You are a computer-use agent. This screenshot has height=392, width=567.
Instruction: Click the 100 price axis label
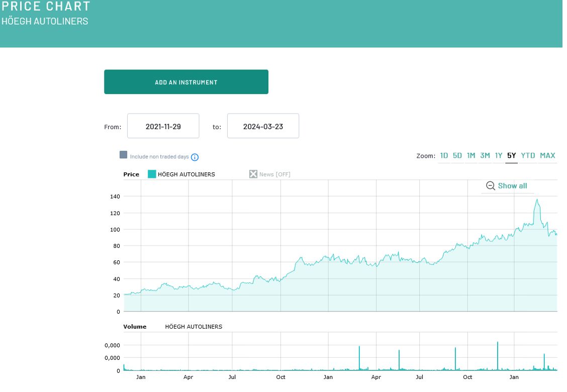[115, 229]
